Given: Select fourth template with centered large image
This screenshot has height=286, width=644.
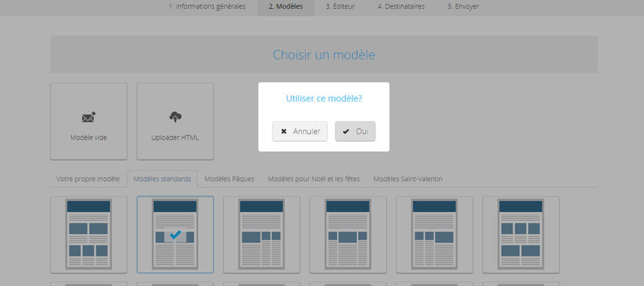Looking at the screenshot, I should click(x=348, y=234).
